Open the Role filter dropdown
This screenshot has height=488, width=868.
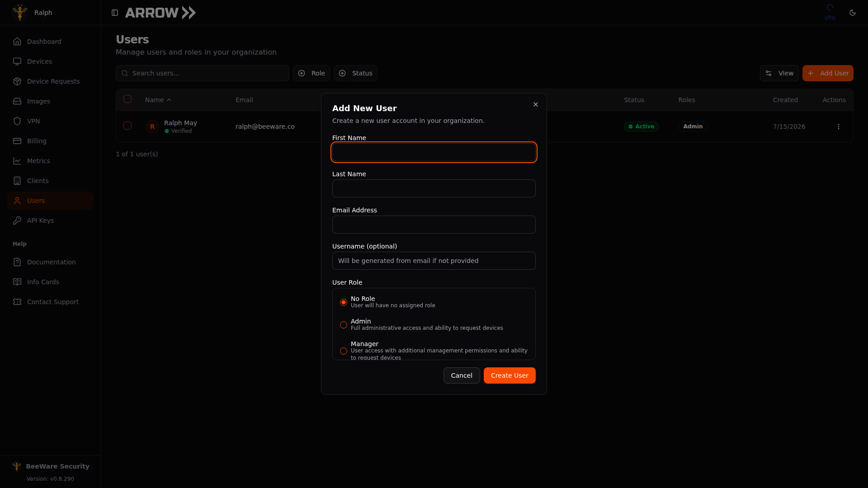click(311, 73)
